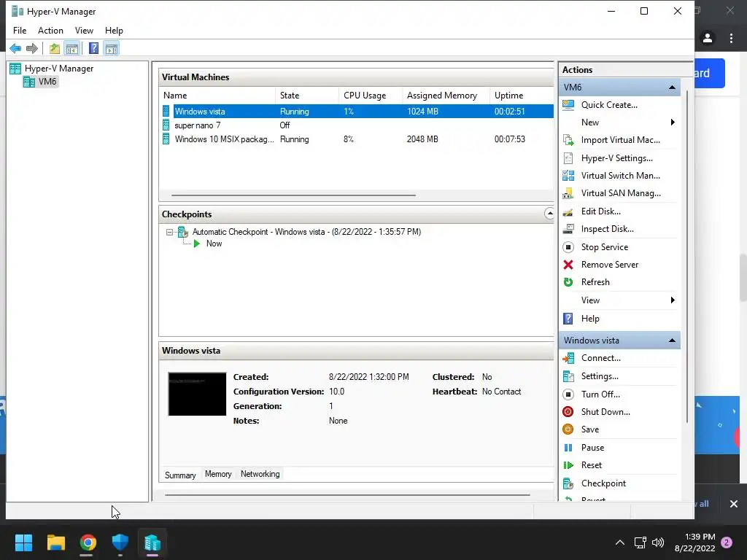Click the Pause icon
Viewport: 747px width, 560px height.
pyautogui.click(x=568, y=448)
